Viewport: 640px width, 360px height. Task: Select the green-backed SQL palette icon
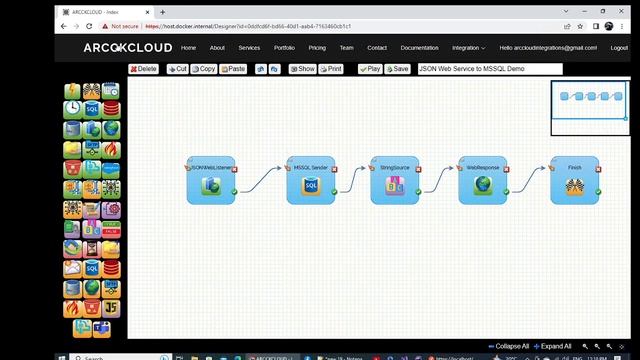[91, 110]
